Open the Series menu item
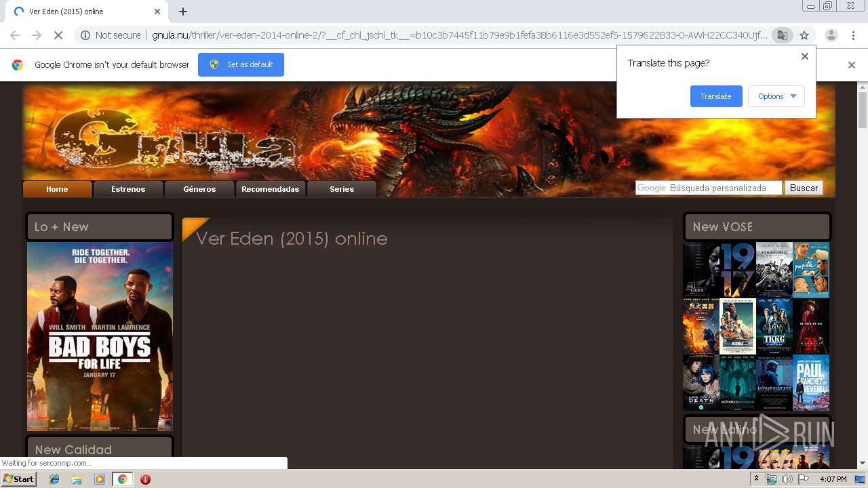The width and height of the screenshot is (868, 488). [342, 189]
